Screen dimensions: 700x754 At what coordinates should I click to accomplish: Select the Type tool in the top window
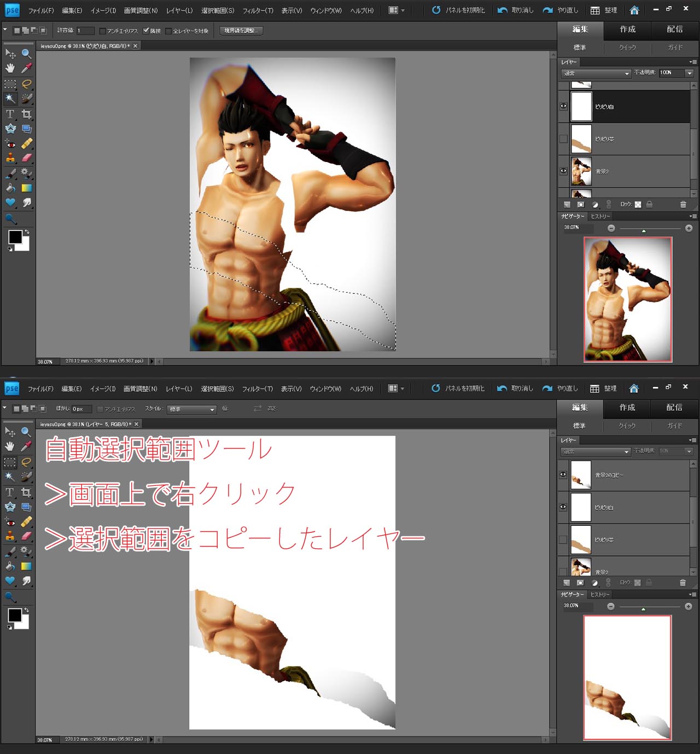click(x=10, y=114)
